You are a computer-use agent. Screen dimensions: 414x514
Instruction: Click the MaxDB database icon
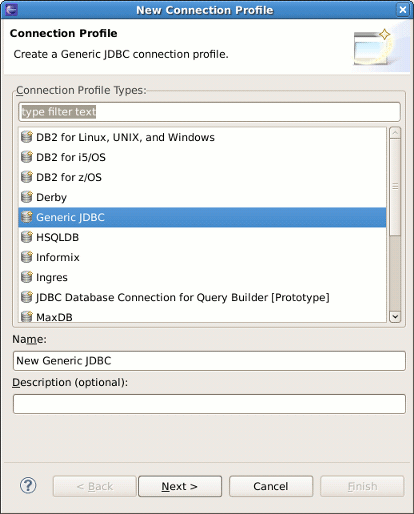click(27, 316)
